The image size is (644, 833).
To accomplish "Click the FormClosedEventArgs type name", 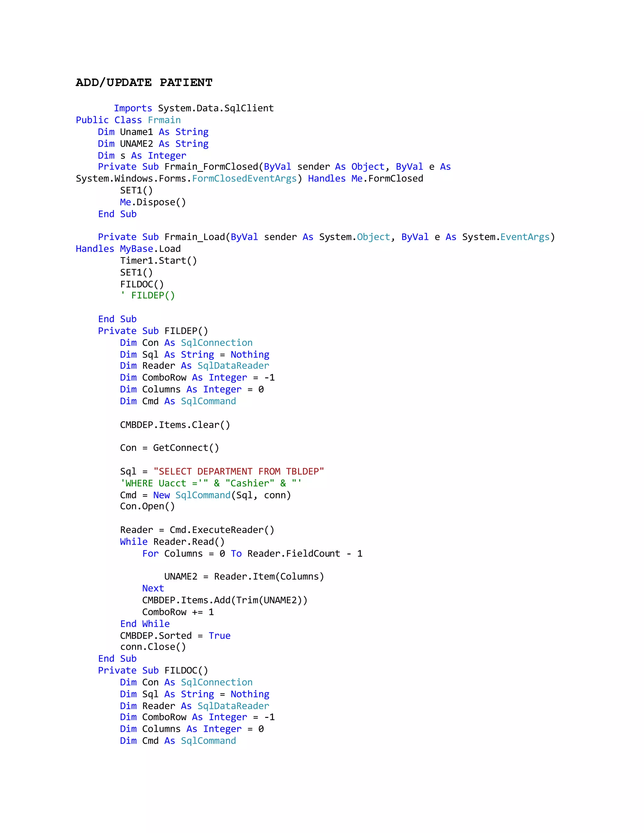I will click(244, 179).
